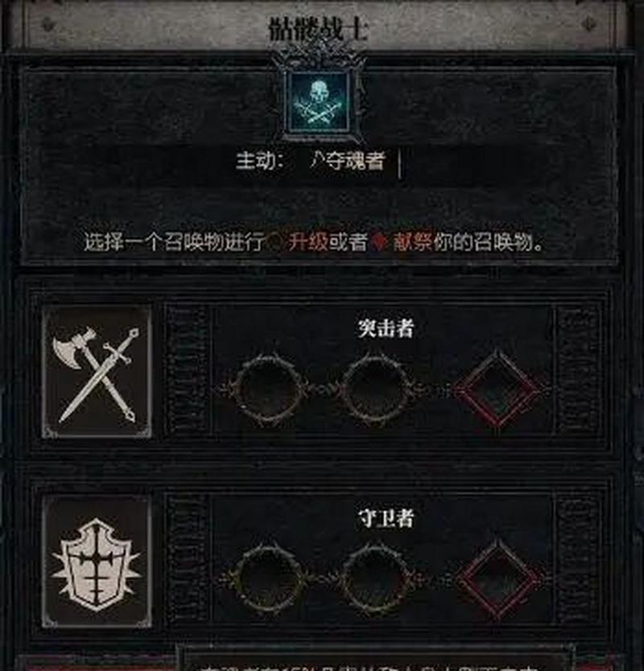Click the small red diamond before 献祭

pos(379,243)
